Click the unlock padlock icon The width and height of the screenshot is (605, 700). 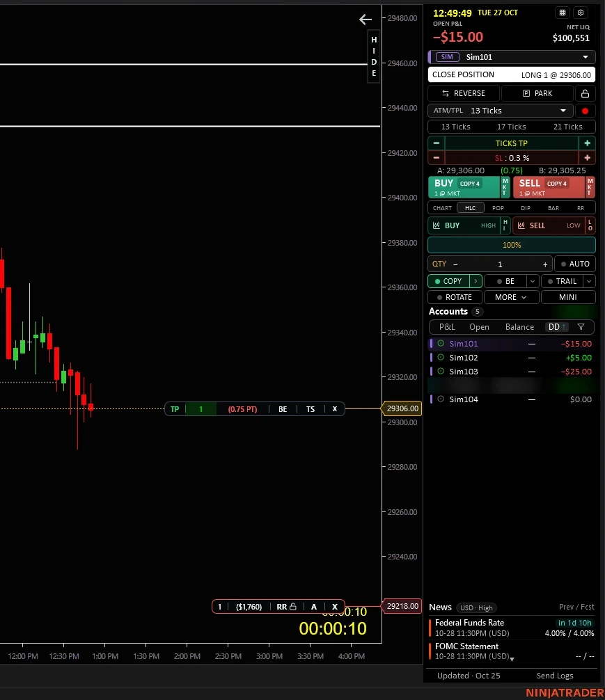585,93
